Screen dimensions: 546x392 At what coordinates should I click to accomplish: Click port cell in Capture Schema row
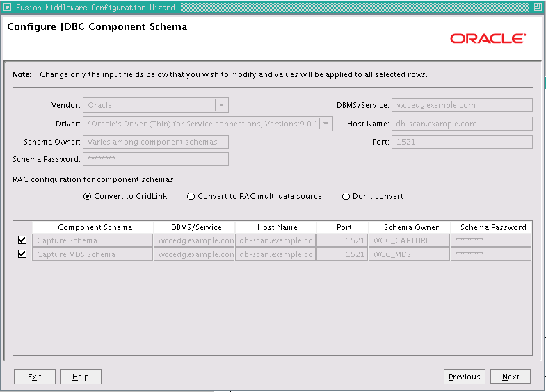(x=342, y=240)
